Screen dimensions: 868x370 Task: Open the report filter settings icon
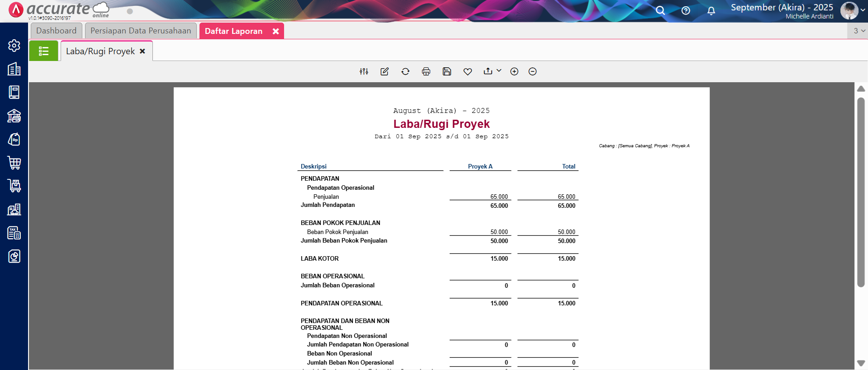click(364, 71)
